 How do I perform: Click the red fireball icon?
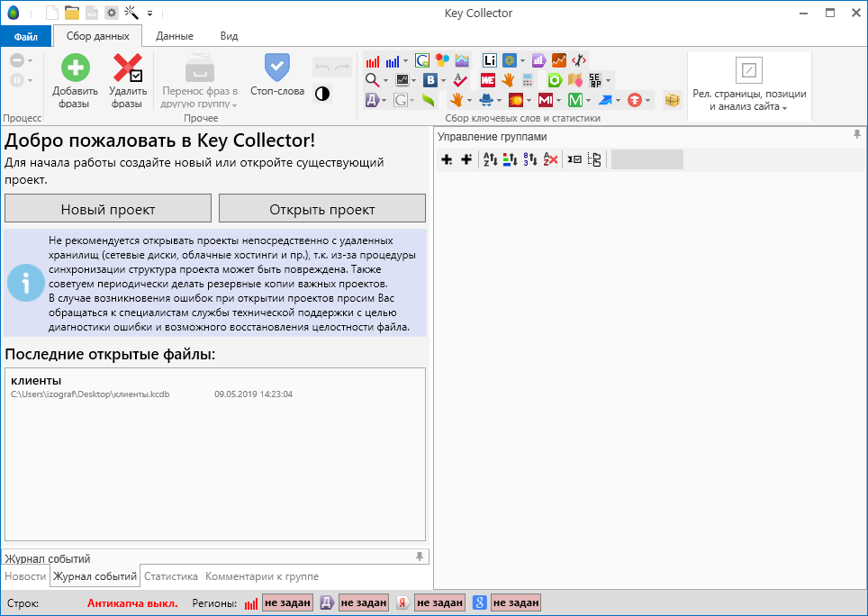(516, 100)
